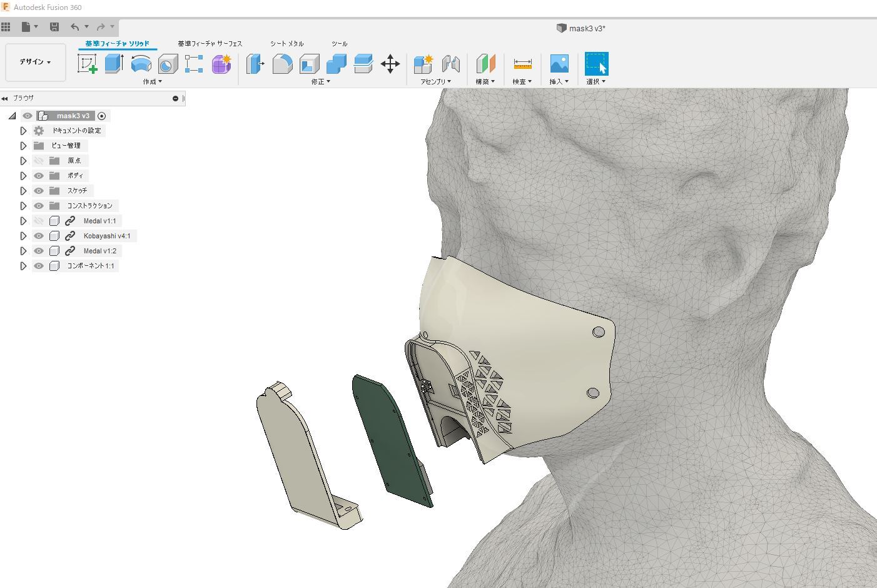Select the Revolve tool icon
The width and height of the screenshot is (877, 588).
(x=141, y=64)
